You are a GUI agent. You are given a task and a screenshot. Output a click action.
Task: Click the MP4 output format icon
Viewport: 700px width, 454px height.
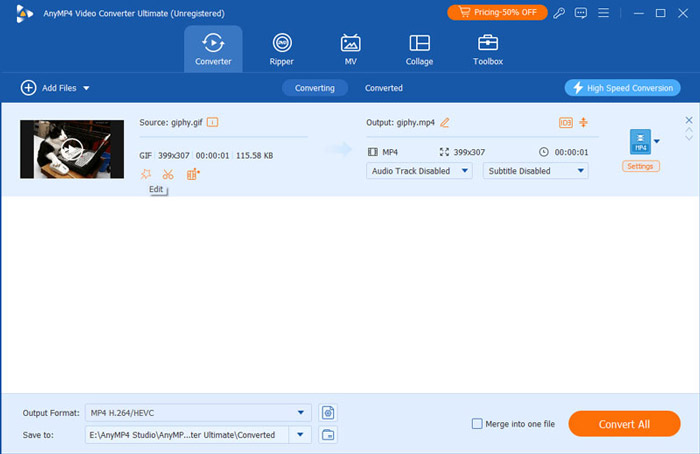pyautogui.click(x=640, y=142)
